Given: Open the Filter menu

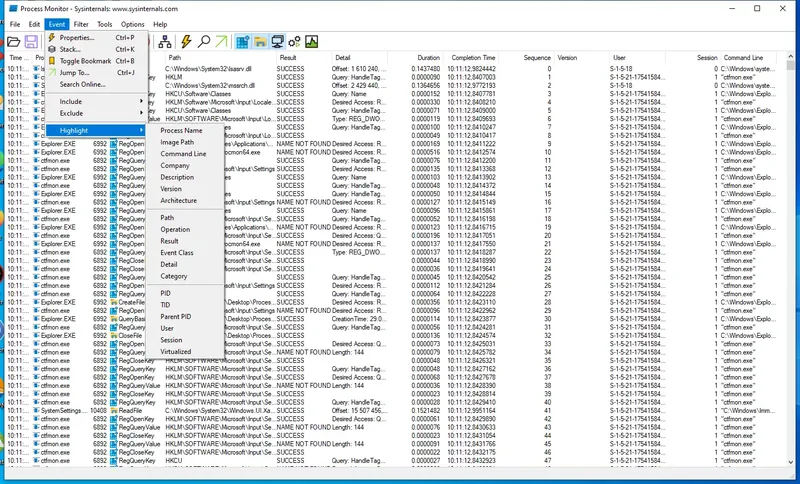Looking at the screenshot, I should click(81, 24).
